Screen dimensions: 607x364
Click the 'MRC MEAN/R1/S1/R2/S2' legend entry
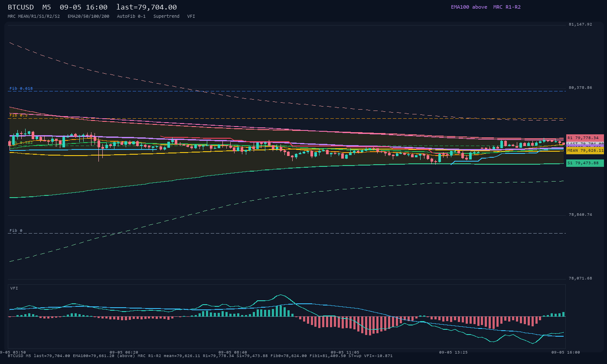[x=34, y=16]
